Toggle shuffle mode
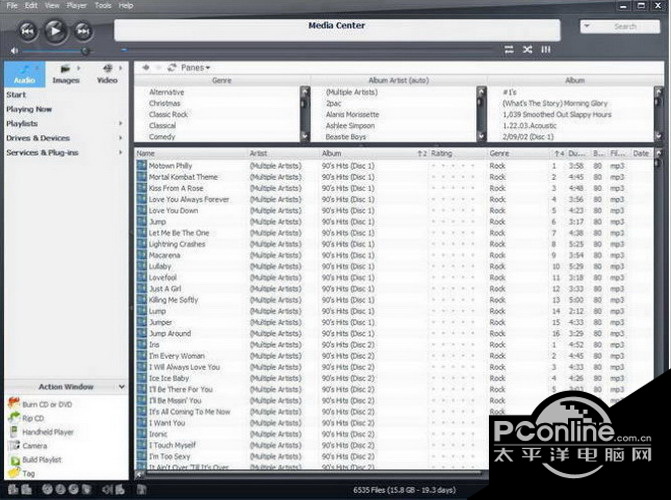 tap(527, 50)
